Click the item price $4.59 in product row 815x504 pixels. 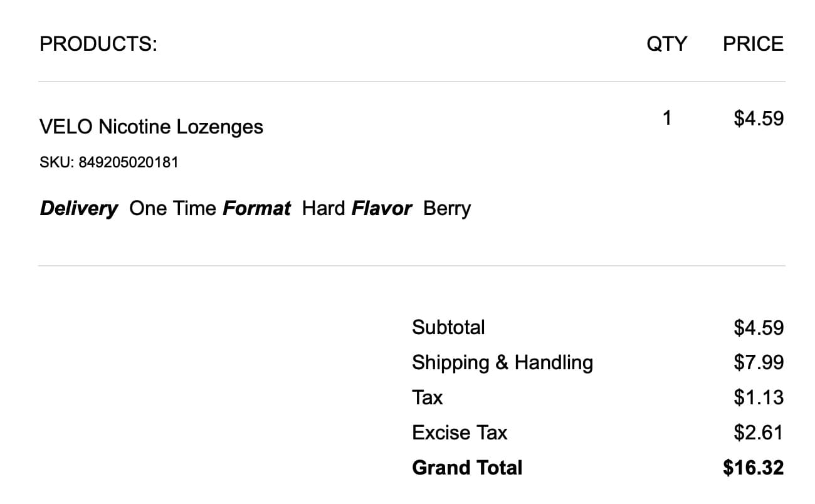[x=759, y=118]
